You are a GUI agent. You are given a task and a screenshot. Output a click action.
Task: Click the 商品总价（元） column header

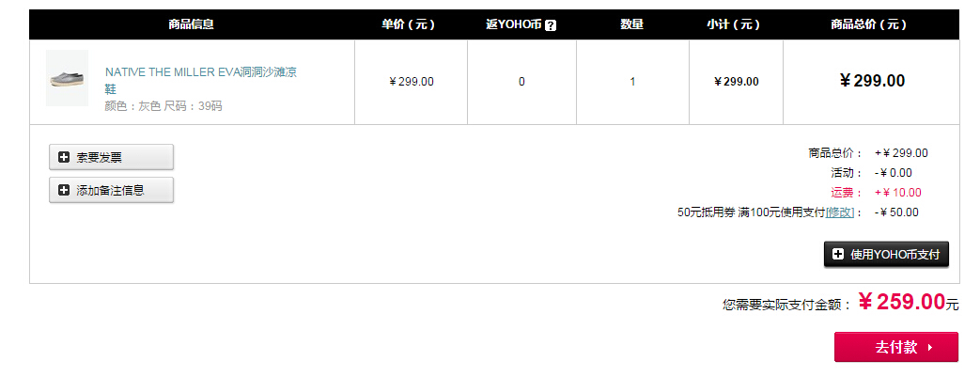[x=869, y=24]
